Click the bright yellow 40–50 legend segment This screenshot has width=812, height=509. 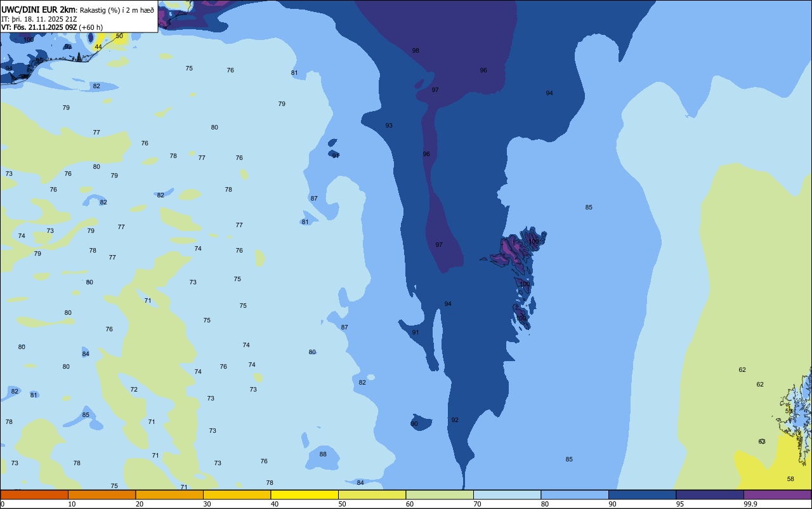pos(304,494)
